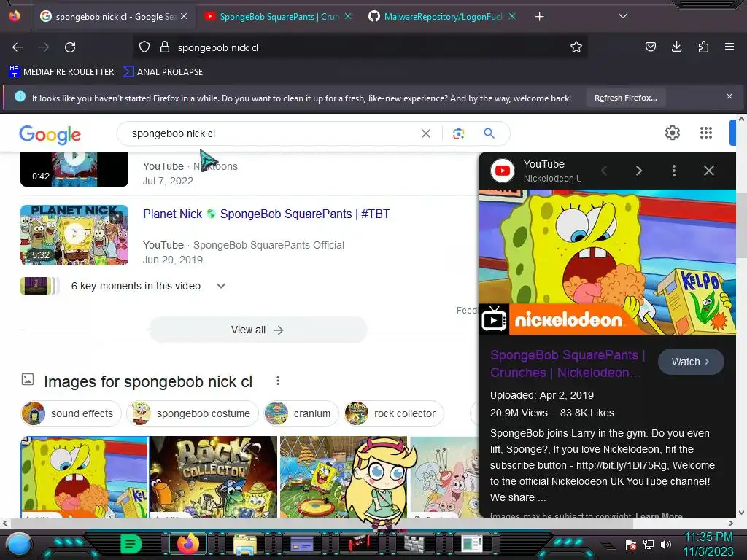
Task: Close the MalwareRepository tab
Action: point(512,16)
